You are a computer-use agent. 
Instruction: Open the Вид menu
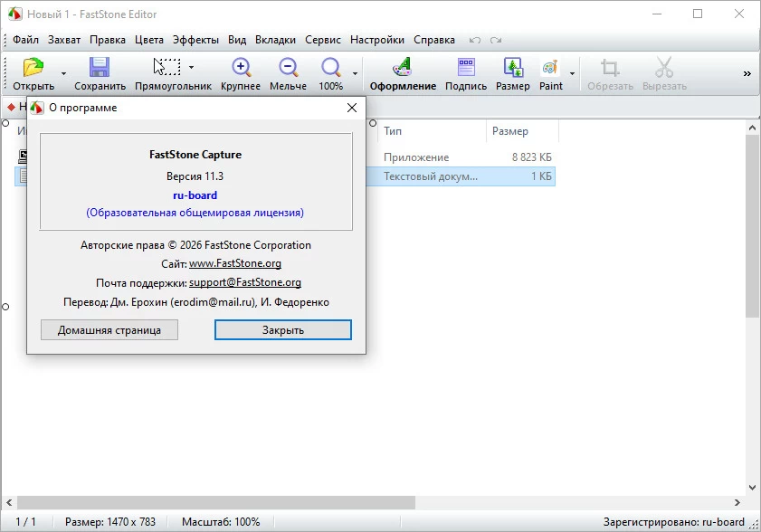237,40
